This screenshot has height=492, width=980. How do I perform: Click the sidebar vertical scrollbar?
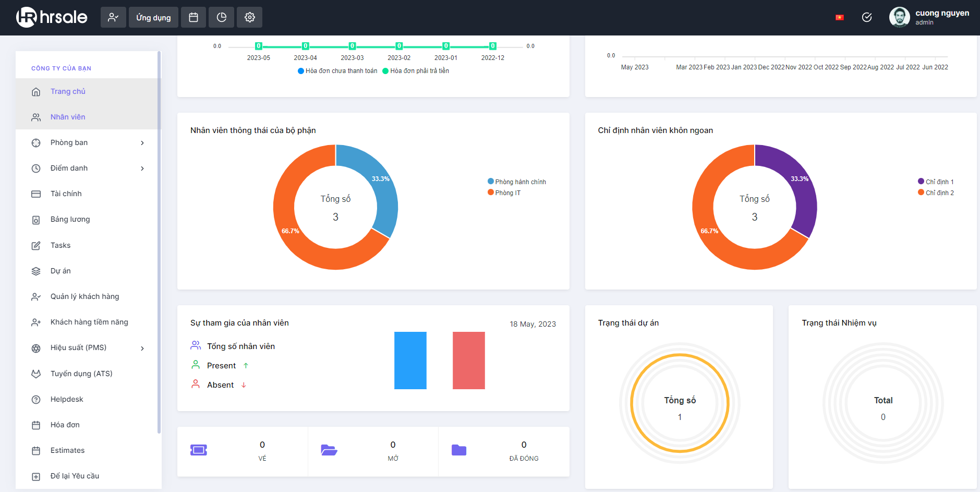pyautogui.click(x=159, y=243)
